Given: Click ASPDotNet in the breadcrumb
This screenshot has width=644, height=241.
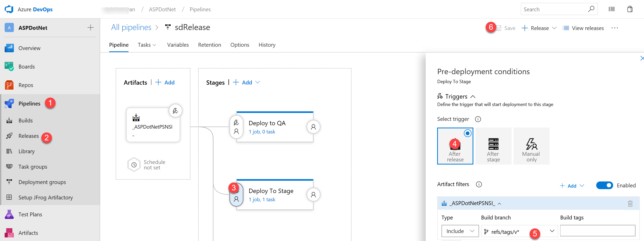Looking at the screenshot, I should [162, 9].
